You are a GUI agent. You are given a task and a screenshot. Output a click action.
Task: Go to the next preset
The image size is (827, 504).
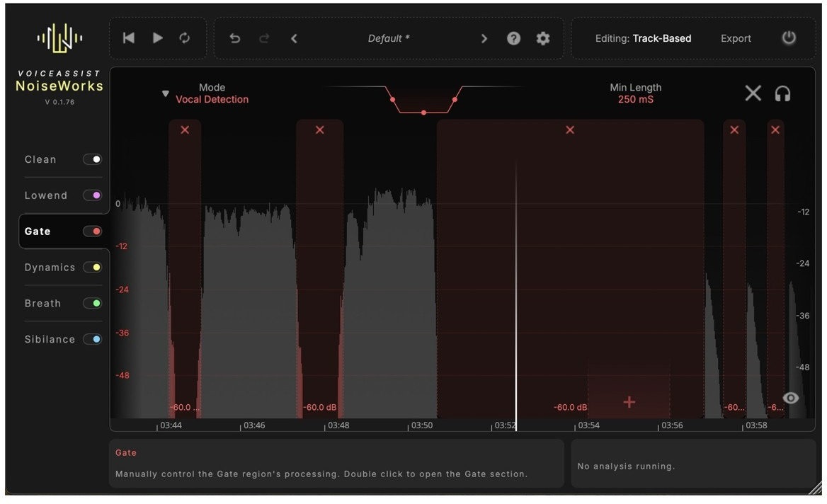(484, 38)
